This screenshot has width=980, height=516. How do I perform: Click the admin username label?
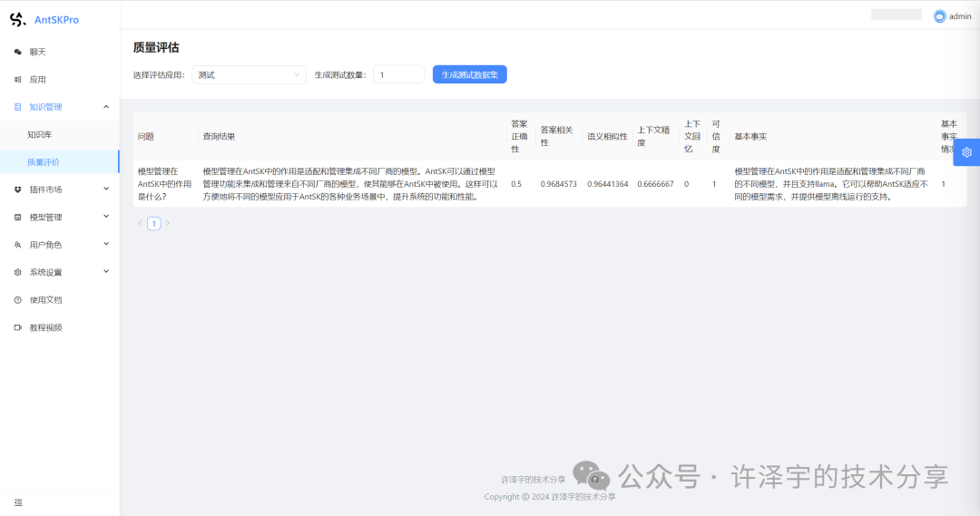[960, 16]
